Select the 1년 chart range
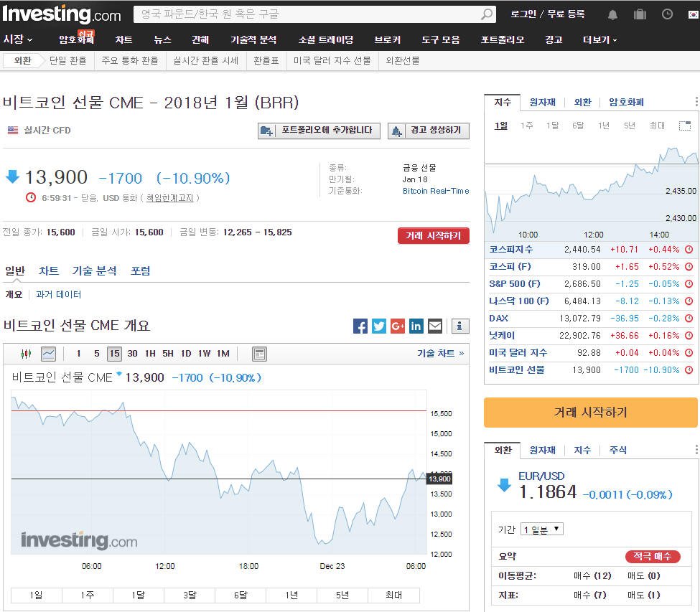 (x=290, y=595)
